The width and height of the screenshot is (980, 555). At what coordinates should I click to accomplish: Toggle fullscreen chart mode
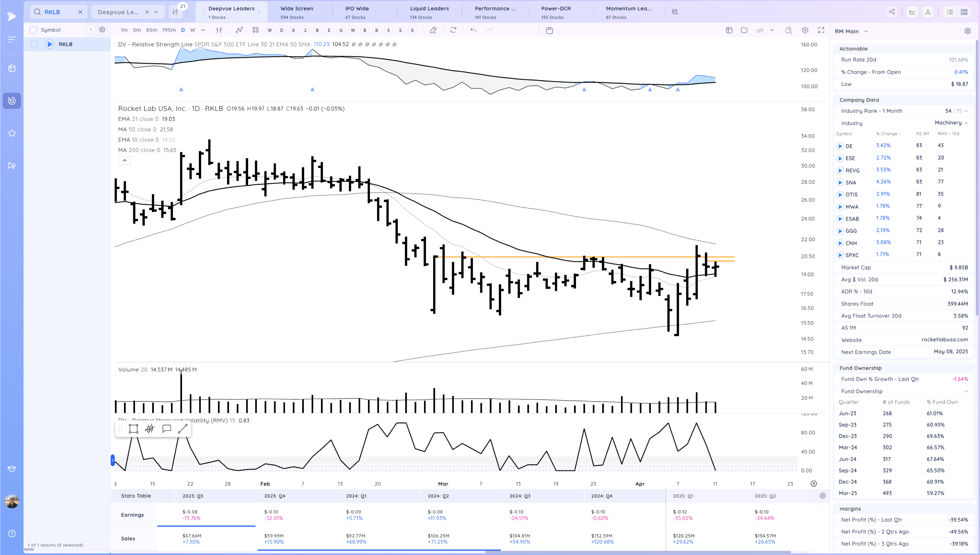821,30
